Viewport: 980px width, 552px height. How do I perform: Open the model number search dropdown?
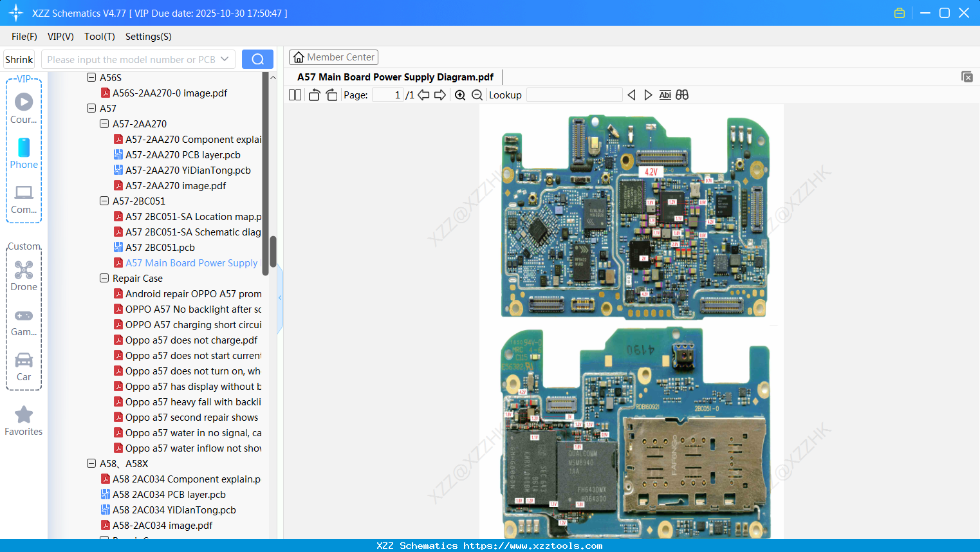pyautogui.click(x=223, y=59)
